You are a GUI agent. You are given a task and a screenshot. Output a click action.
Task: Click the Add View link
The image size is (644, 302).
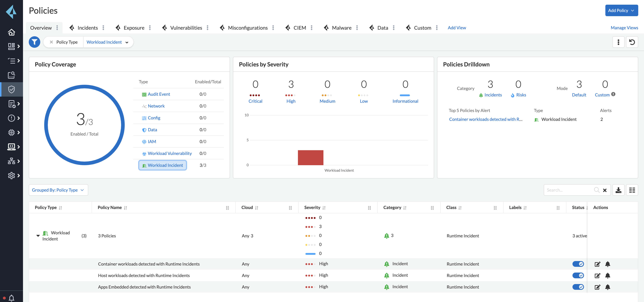457,28
